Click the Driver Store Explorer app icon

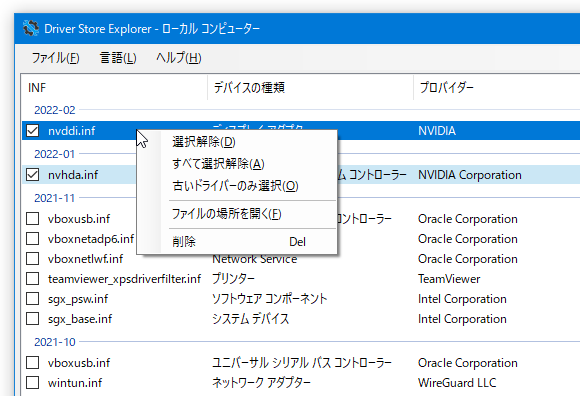[x=30, y=28]
